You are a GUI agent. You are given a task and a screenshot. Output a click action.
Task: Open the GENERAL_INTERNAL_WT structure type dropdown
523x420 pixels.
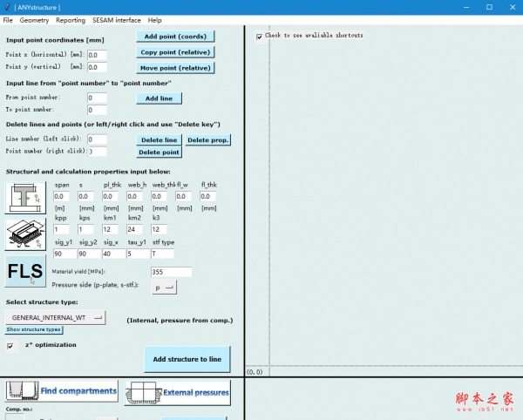tap(56, 318)
